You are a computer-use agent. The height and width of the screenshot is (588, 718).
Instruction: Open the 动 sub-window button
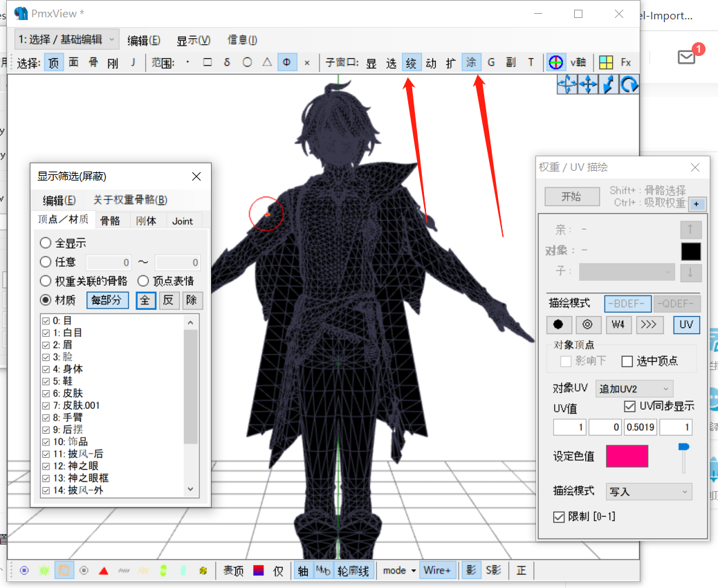(x=431, y=63)
